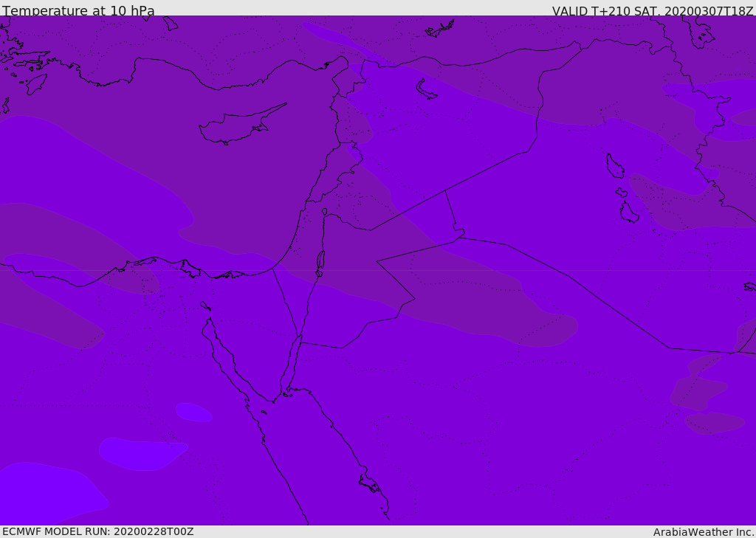Select the 'ArabiaWeather Inc' credit text
756x538 pixels.
703,532
